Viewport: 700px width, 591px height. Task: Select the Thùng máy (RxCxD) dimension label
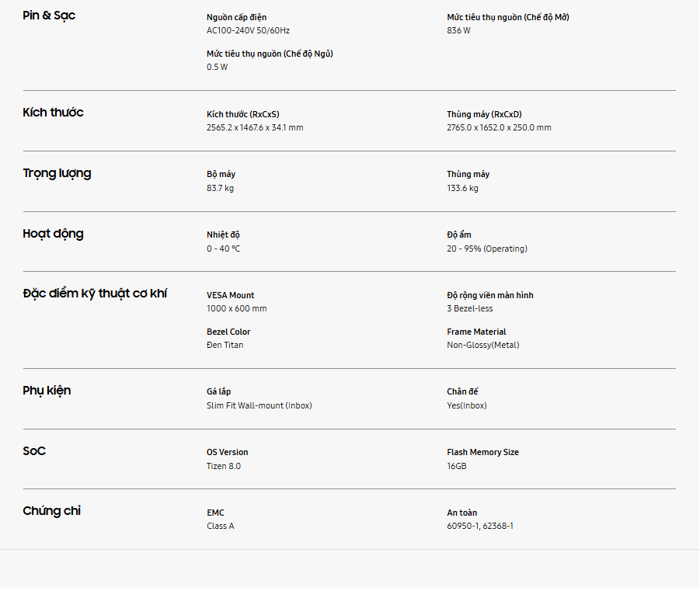(x=484, y=114)
